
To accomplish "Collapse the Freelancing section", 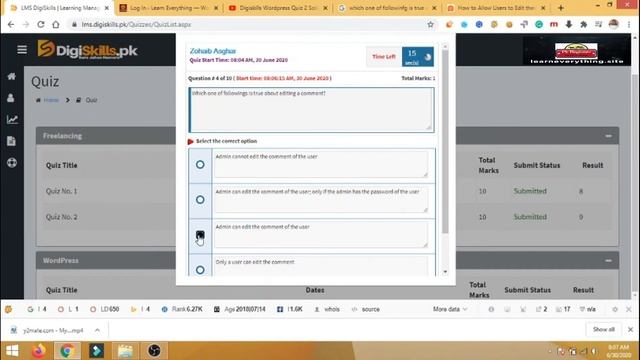I will coord(608,136).
